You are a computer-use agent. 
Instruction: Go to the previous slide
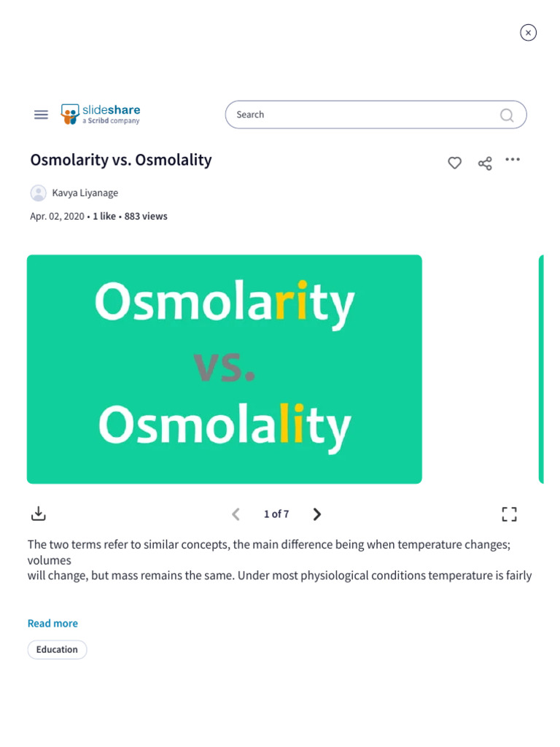(x=236, y=514)
